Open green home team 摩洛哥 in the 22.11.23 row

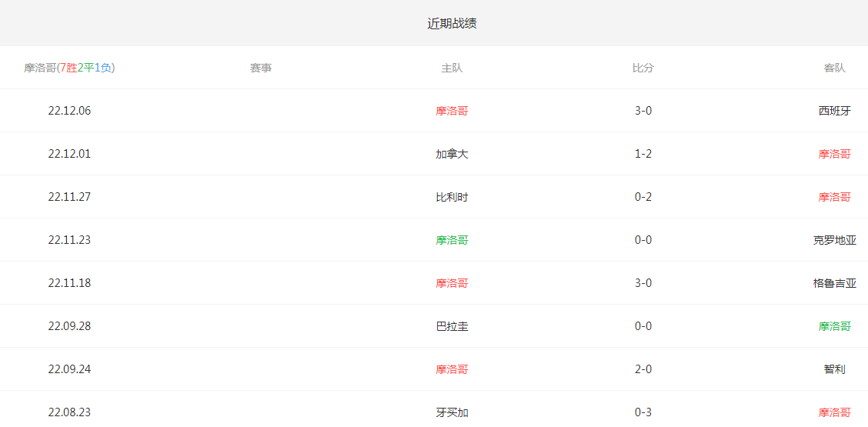[452, 240]
